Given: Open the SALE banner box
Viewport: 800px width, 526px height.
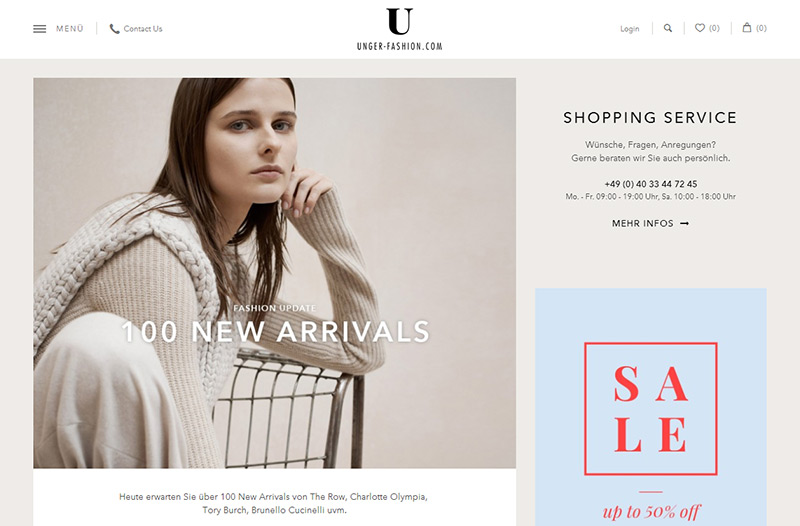Looking at the screenshot, I should tap(651, 409).
